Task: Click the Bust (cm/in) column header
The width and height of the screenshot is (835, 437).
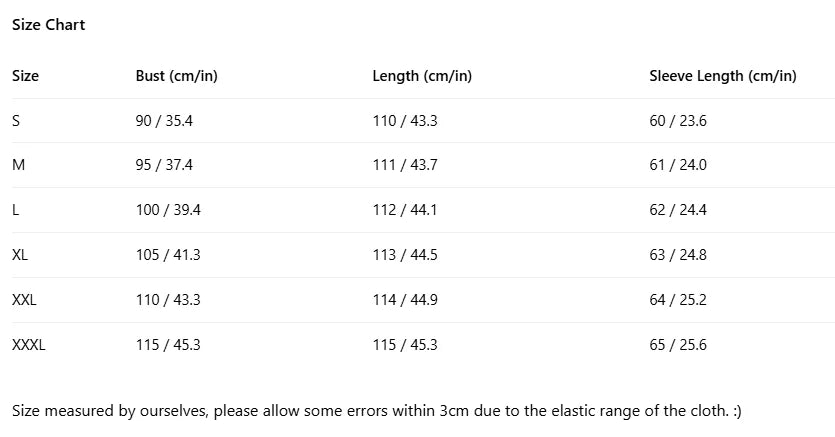Action: click(176, 76)
